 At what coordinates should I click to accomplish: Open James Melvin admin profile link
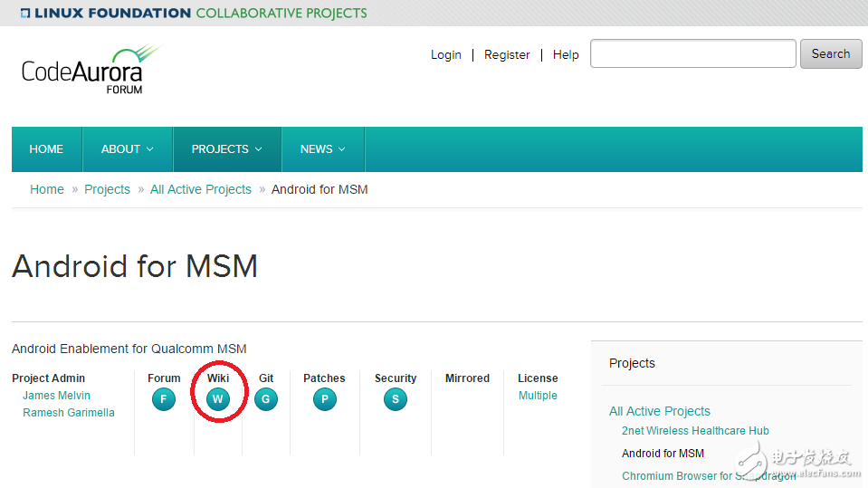point(56,396)
